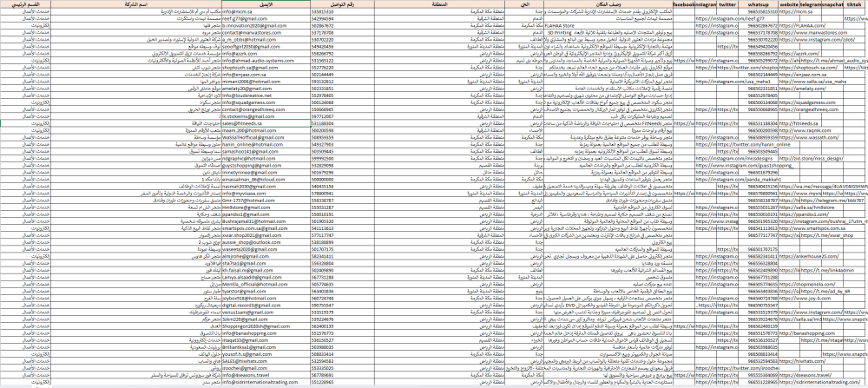Select the email cell 'nasmah2030@gmail.com'

pyautogui.click(x=266, y=187)
